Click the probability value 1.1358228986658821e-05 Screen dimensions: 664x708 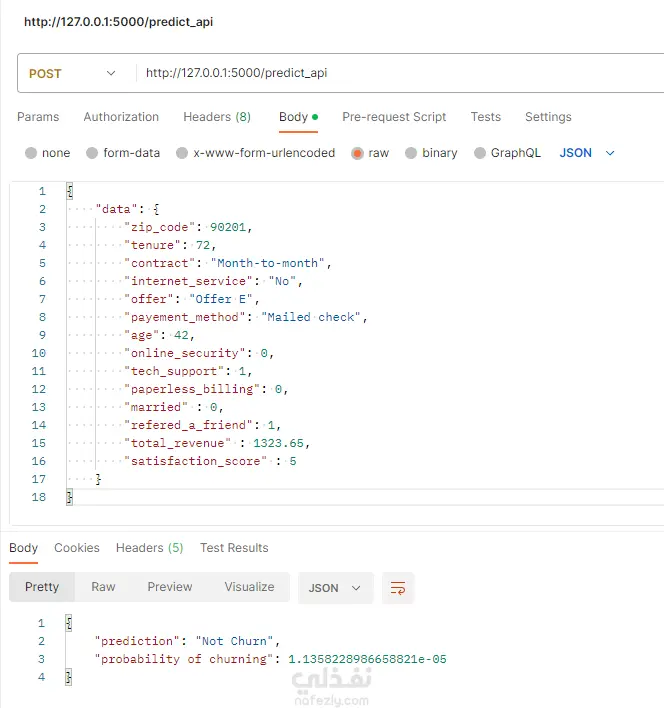coord(367,659)
